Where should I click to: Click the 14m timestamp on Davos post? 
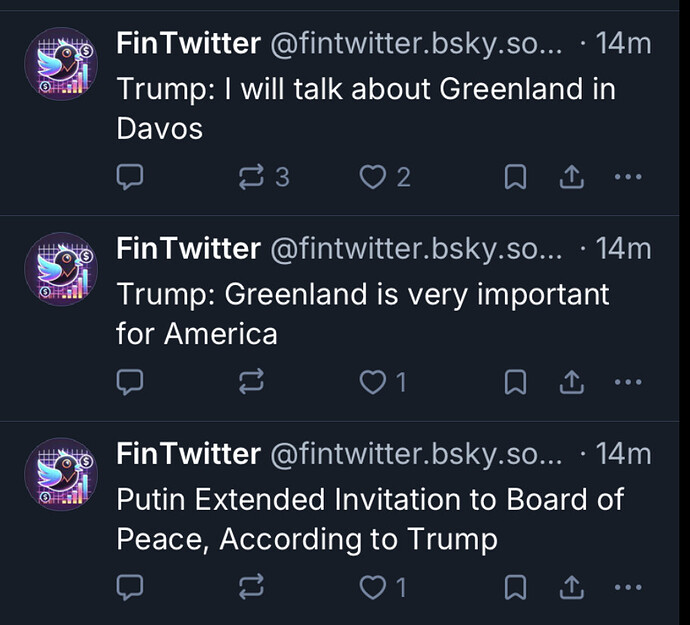[x=623, y=43]
